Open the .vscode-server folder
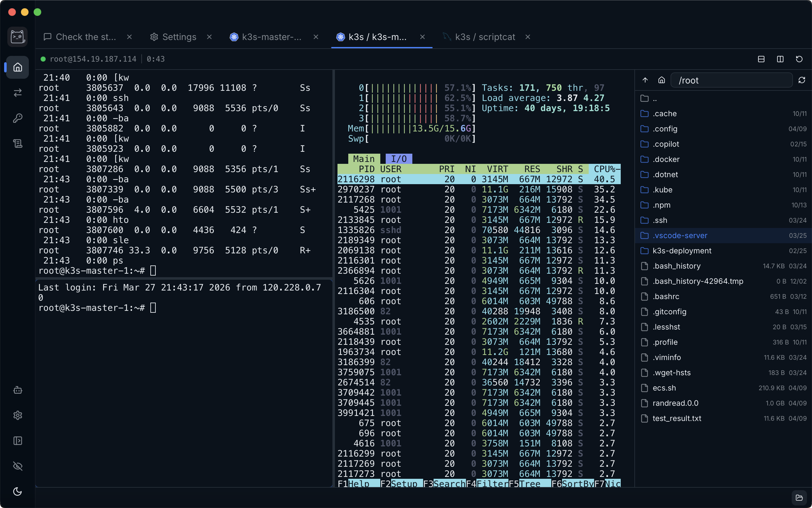812x508 pixels. pyautogui.click(x=723, y=236)
